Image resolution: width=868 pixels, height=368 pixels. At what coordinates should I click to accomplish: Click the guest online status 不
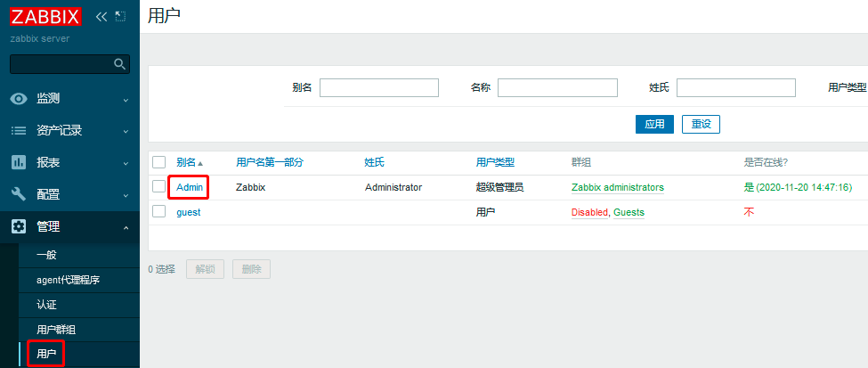point(749,212)
